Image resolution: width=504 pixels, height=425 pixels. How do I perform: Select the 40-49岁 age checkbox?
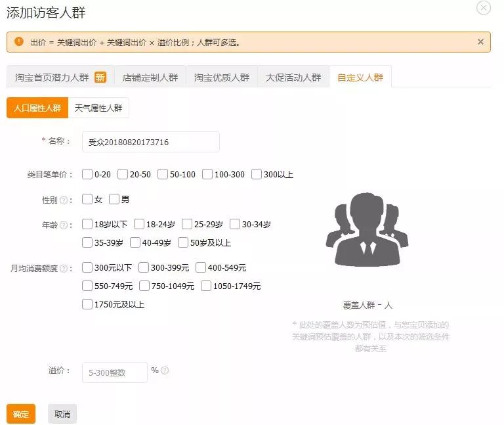[135, 242]
